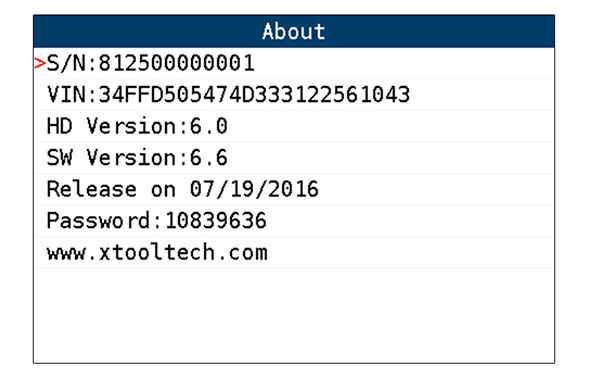Click the VIN value 34FFD505474D333122561043

(254, 95)
